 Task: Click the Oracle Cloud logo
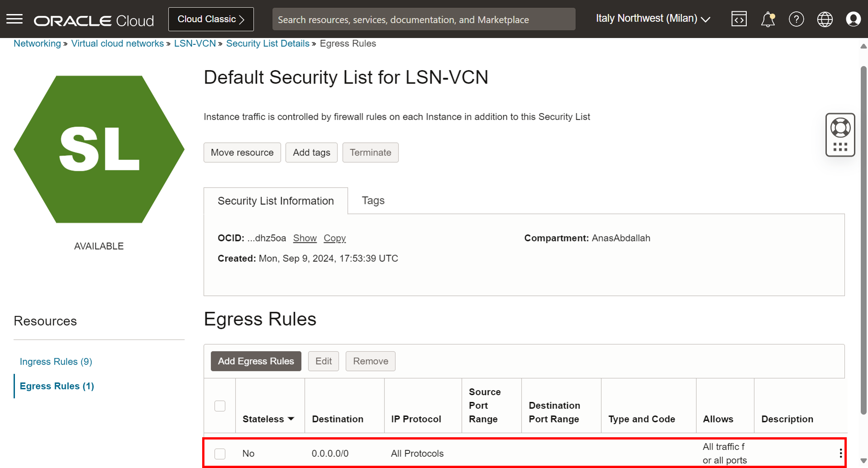tap(94, 20)
